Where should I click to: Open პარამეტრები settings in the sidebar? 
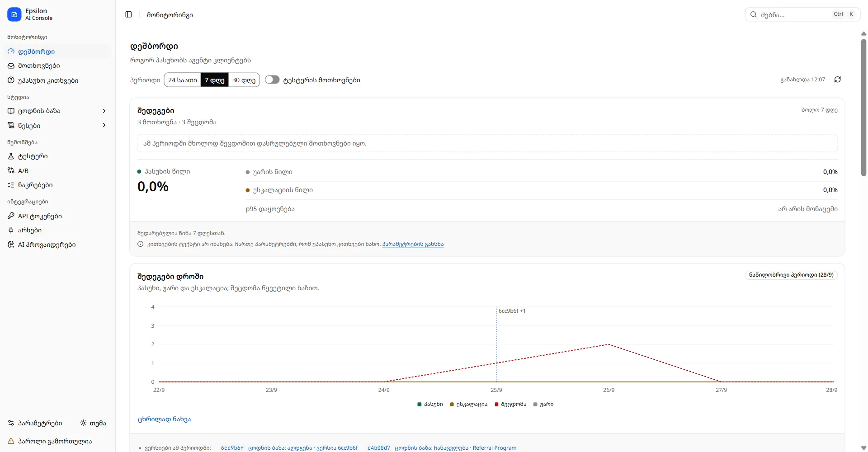point(35,423)
